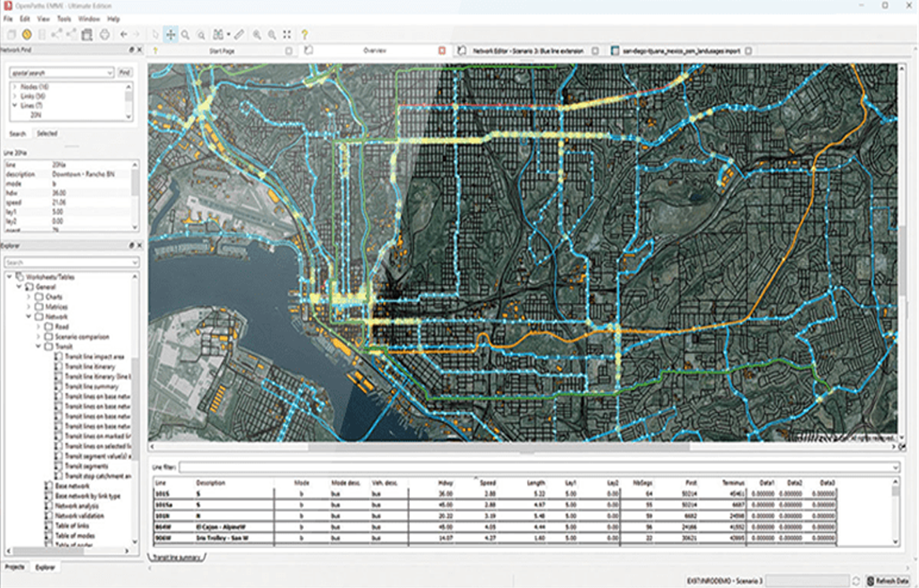Expand the Road folder
Screen dimensions: 919x588
pyautogui.click(x=38, y=327)
